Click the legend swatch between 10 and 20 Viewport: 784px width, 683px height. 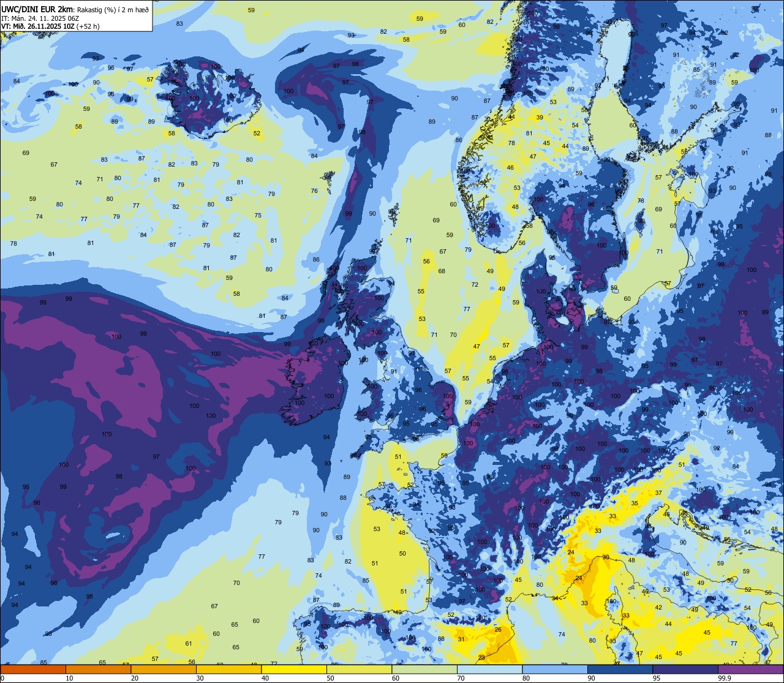(x=99, y=669)
